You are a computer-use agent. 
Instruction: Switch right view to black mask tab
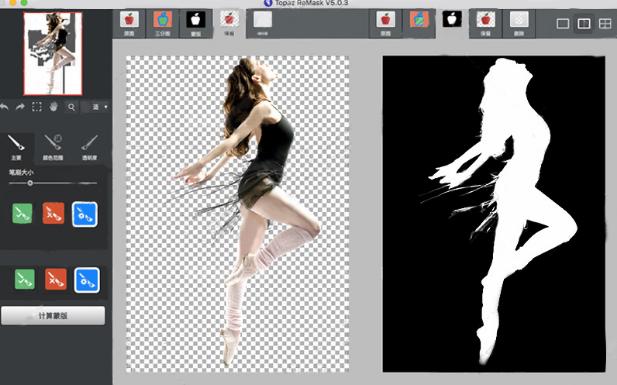[452, 23]
